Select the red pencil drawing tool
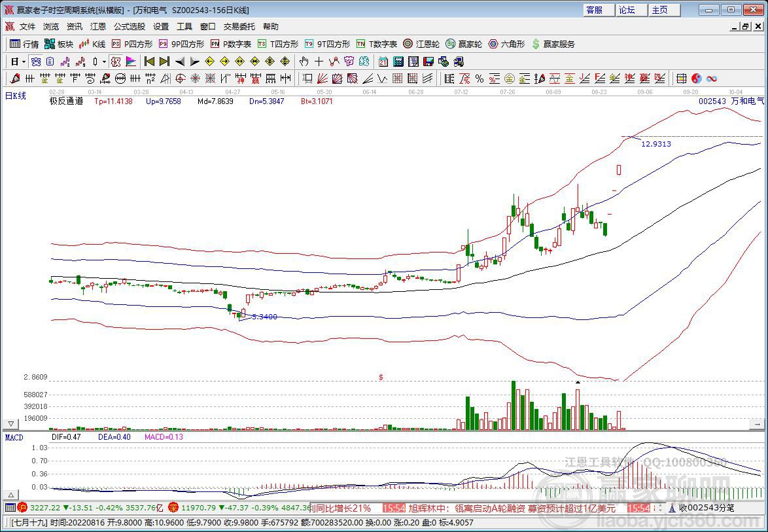The image size is (768, 532). pos(14,79)
